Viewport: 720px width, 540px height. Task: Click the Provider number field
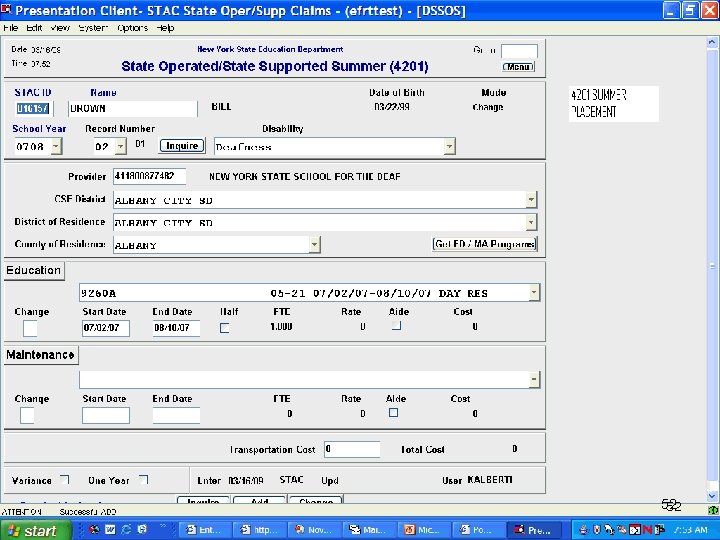tap(150, 176)
